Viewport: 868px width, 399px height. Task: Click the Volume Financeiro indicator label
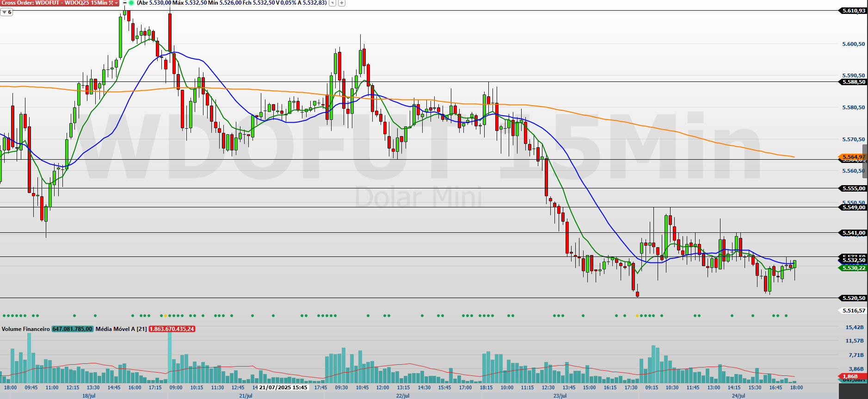(25, 329)
